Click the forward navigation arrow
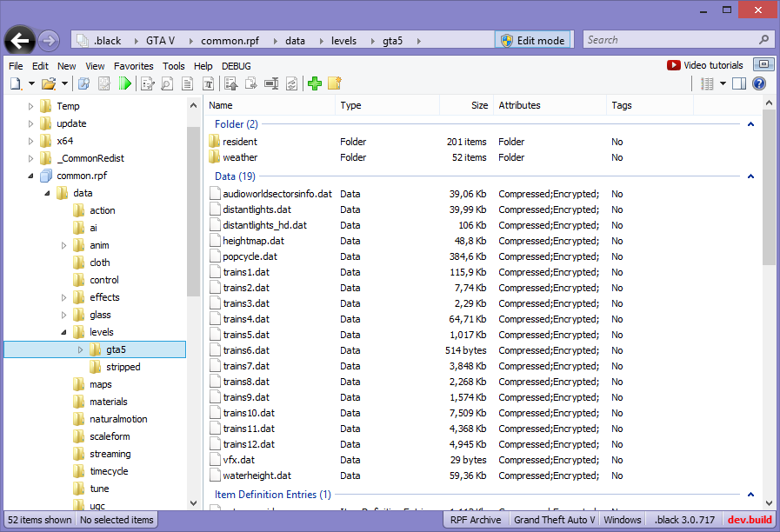This screenshot has height=532, width=780. (48, 40)
